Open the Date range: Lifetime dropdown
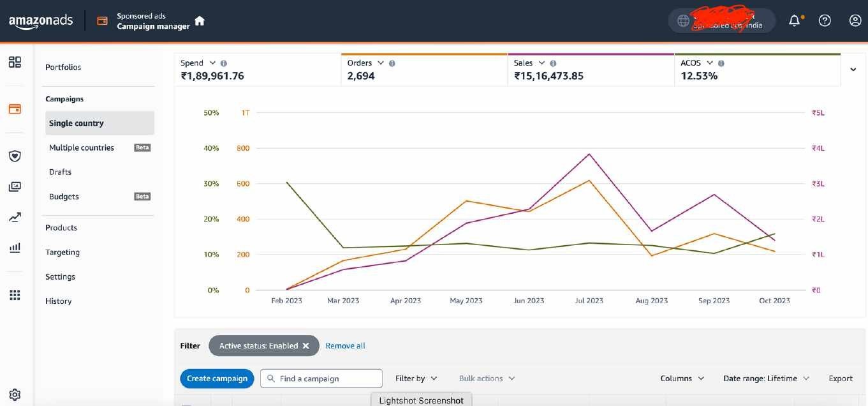This screenshot has height=406, width=868. point(766,379)
